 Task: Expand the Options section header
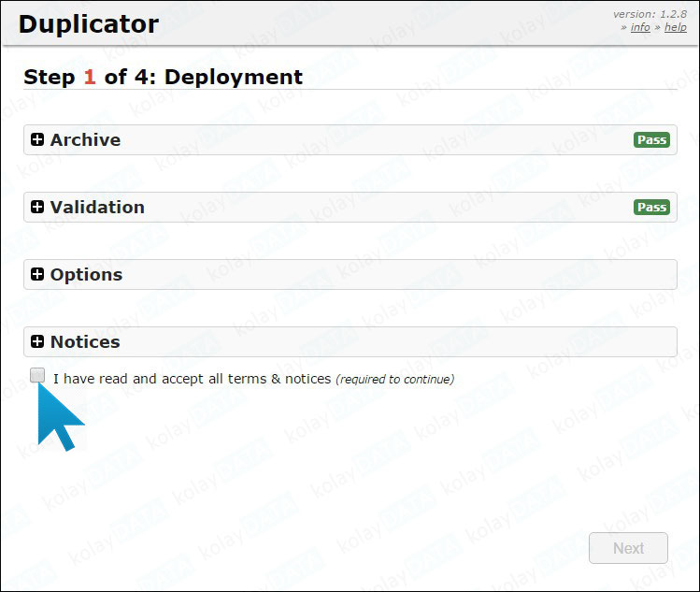click(x=86, y=275)
